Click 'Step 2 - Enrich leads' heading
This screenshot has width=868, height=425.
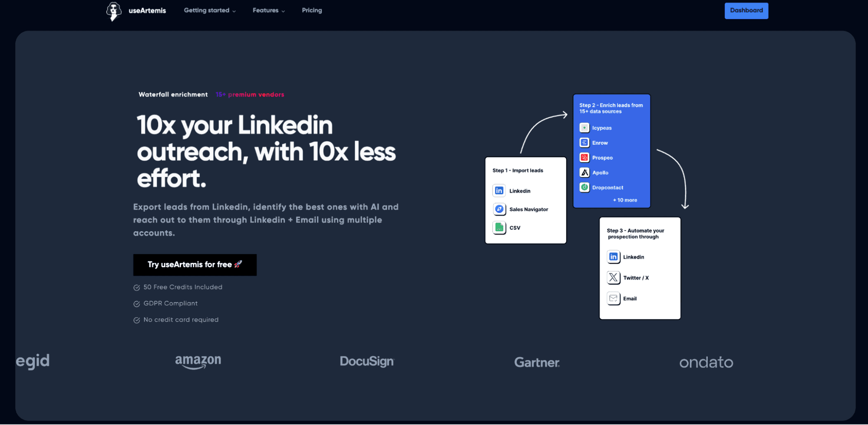click(611, 108)
